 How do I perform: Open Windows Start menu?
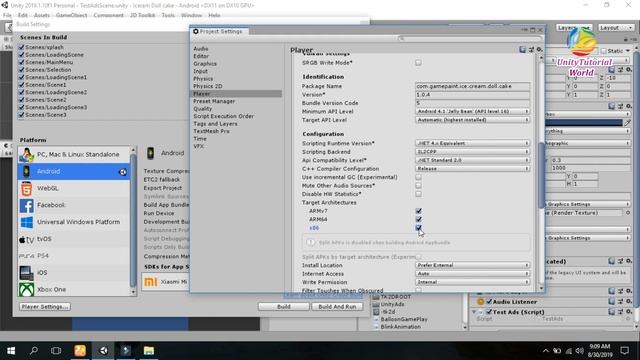[x=11, y=351]
